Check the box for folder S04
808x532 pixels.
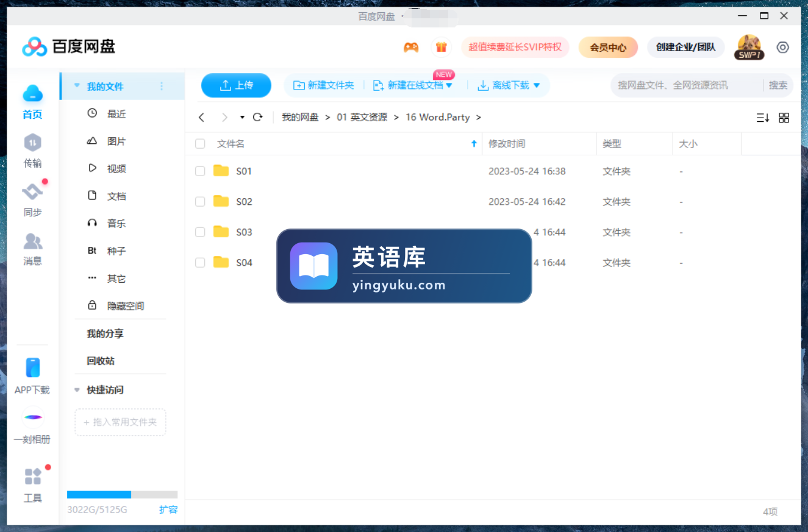click(200, 263)
